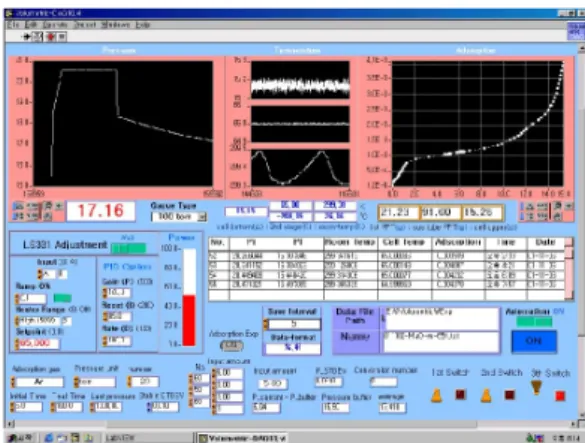This screenshot has width=585, height=443.
Task: Open the File menu
Action: pyautogui.click(x=13, y=25)
